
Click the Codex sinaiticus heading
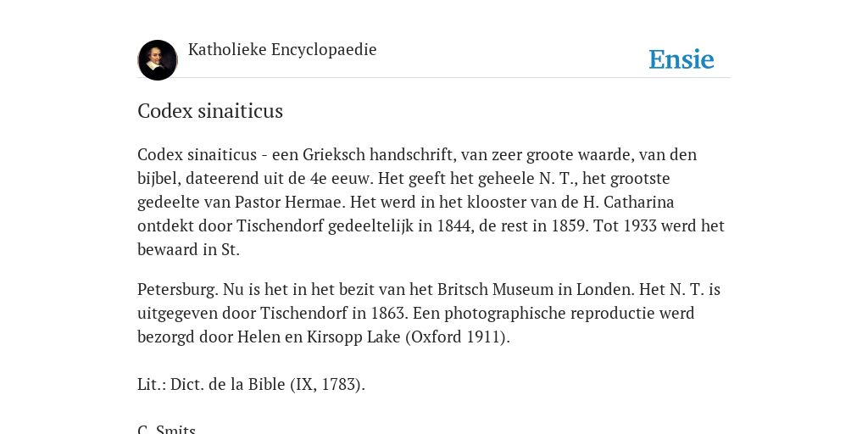point(210,111)
